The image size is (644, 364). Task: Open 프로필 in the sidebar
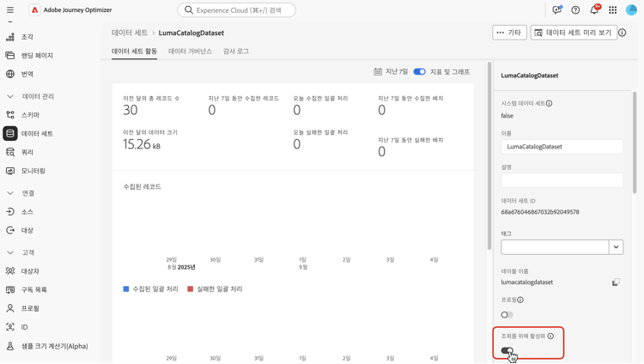pos(30,308)
